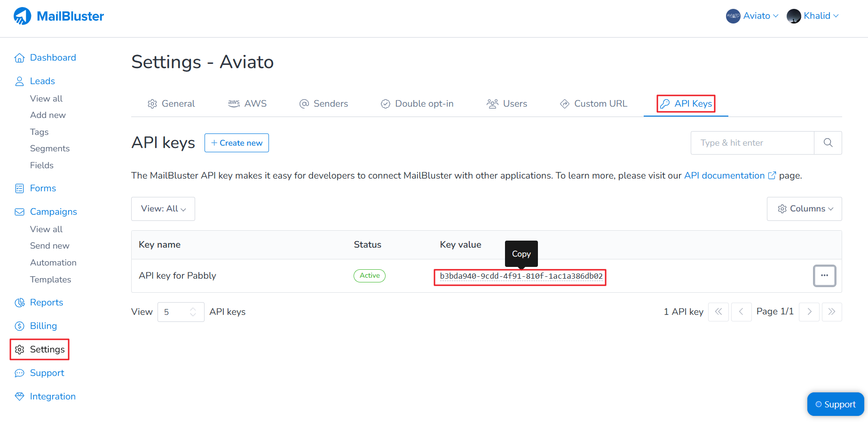868x422 pixels.
Task: Adjust the rows-per-page stepper showing 5
Action: 192,312
